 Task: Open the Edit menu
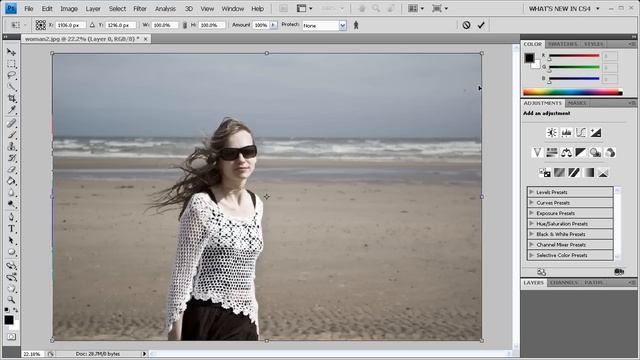click(47, 9)
